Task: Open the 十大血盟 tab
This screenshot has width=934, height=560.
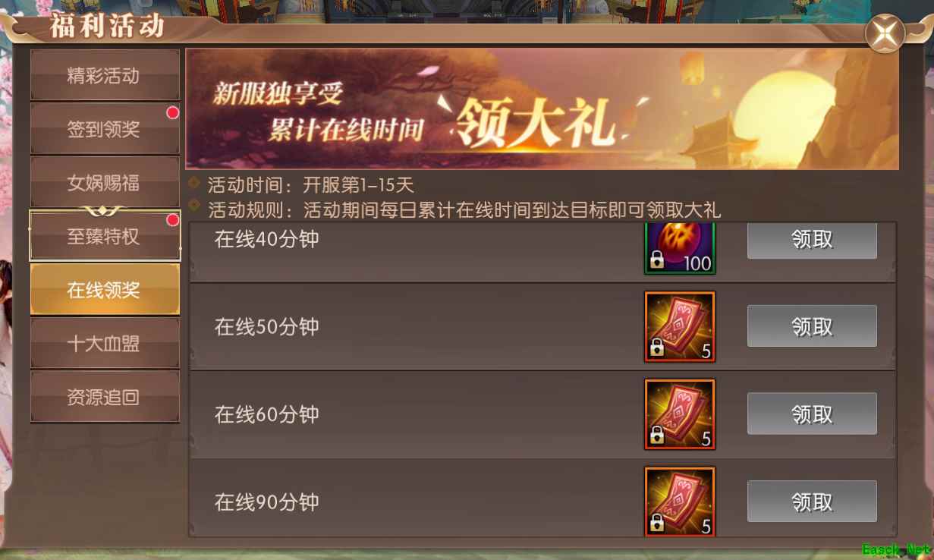Action: click(x=105, y=343)
